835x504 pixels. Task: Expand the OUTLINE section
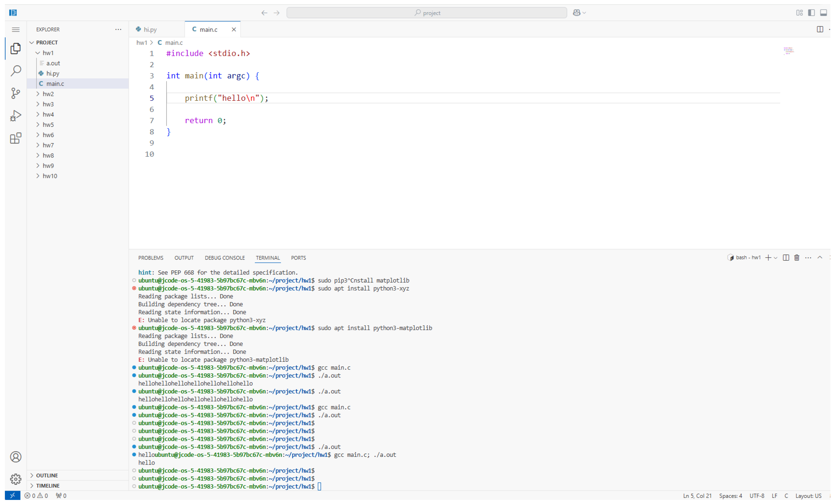47,475
